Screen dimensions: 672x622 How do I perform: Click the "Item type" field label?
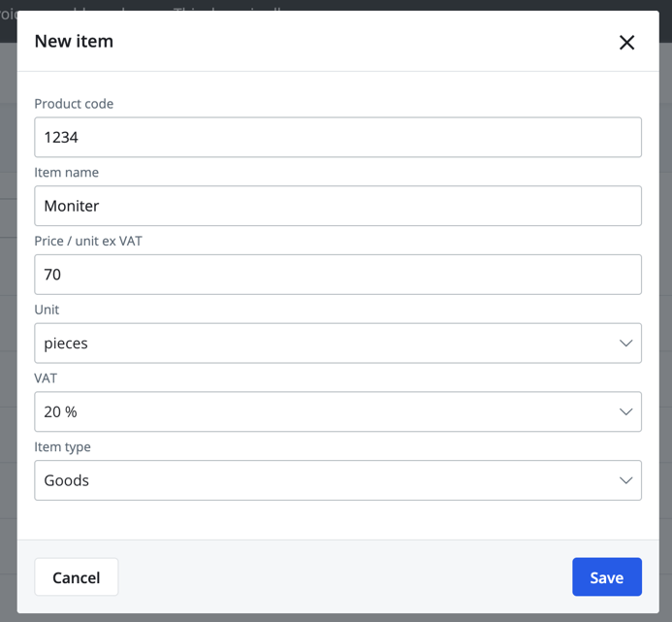(62, 447)
